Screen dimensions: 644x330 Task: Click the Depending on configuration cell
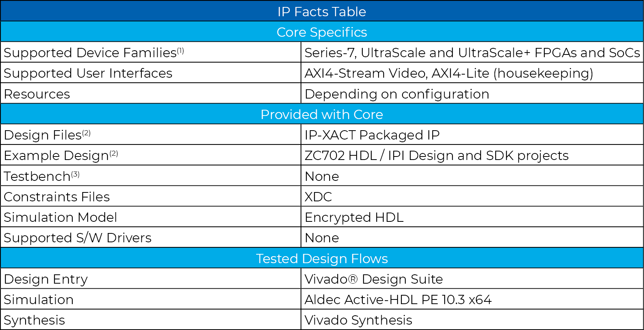[397, 94]
